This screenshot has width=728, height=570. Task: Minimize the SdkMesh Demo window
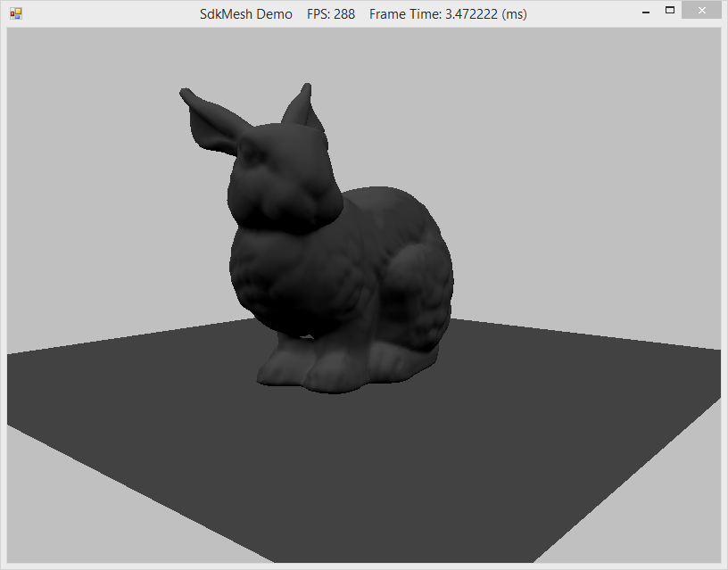tap(646, 12)
